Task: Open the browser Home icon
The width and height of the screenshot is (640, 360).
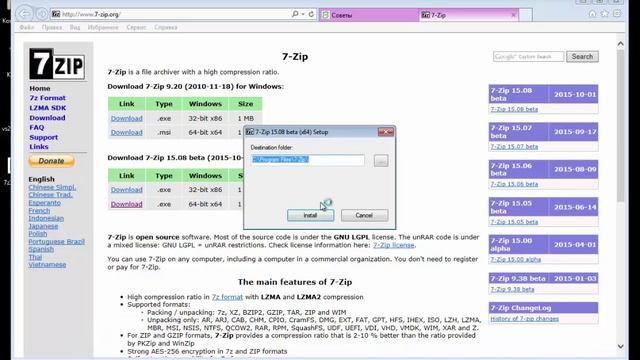Action: [592, 14]
